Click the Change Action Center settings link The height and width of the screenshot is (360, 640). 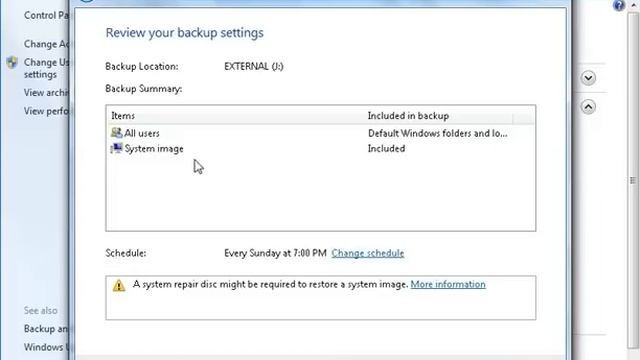point(46,44)
